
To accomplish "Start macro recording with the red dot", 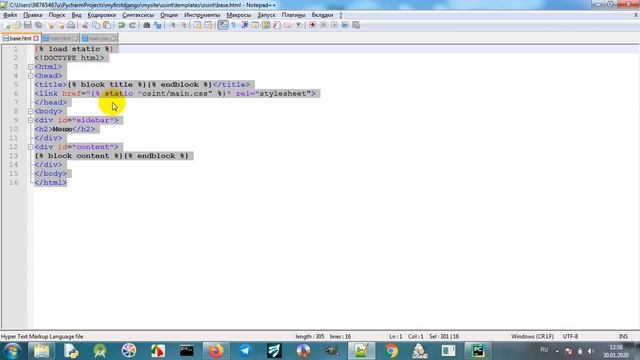I will 313,25.
